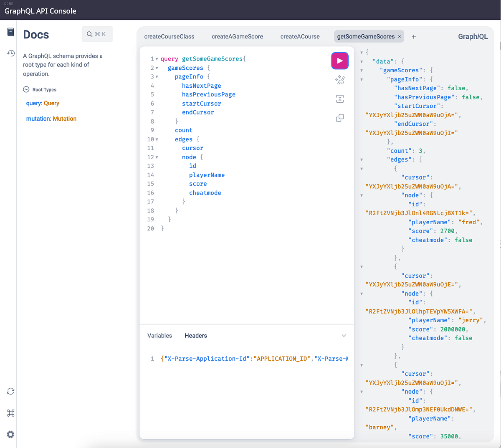Open the query history panel
Viewport: 501px width, 448px height.
pos(10,53)
